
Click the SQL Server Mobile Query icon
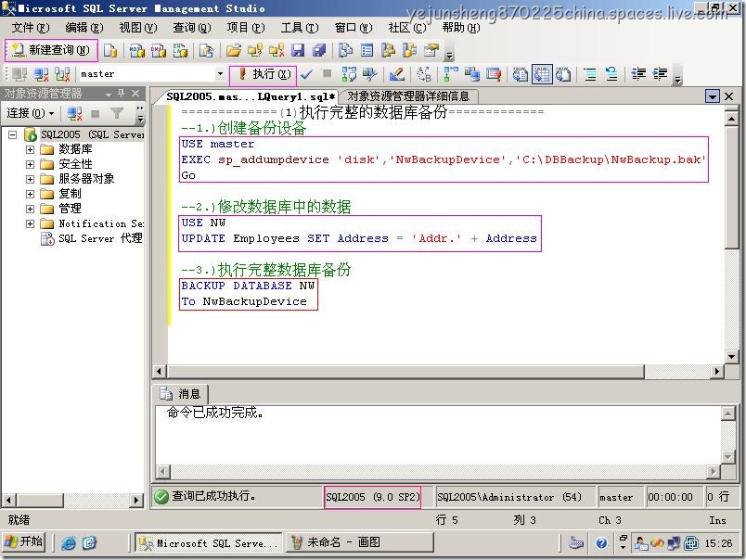[x=206, y=50]
